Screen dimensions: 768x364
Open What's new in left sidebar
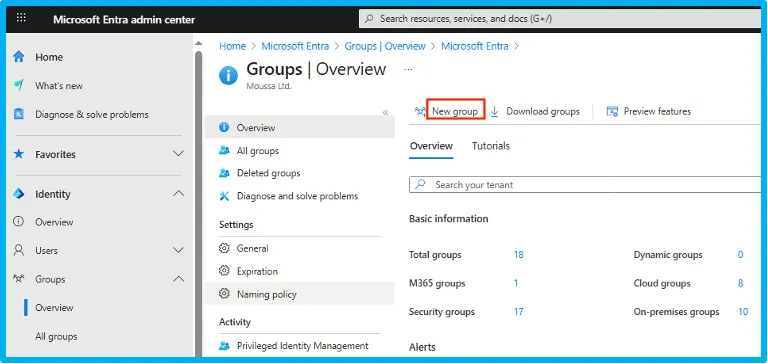coord(59,86)
